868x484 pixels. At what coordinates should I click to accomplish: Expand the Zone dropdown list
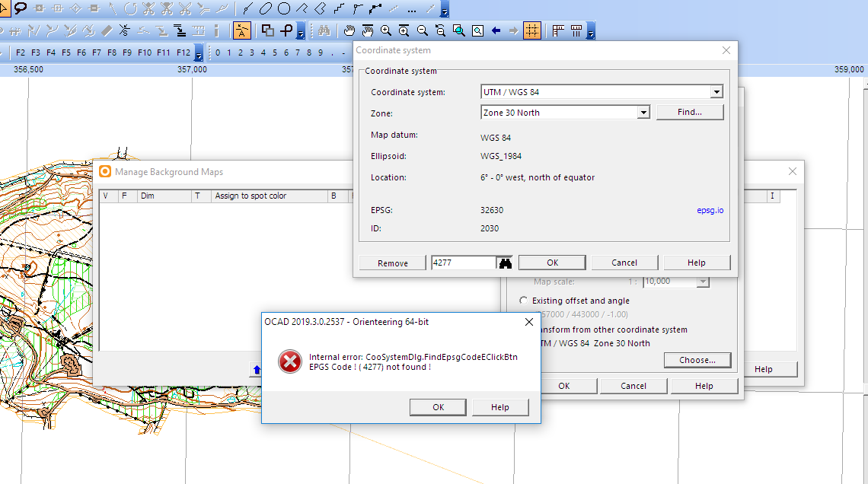[643, 113]
